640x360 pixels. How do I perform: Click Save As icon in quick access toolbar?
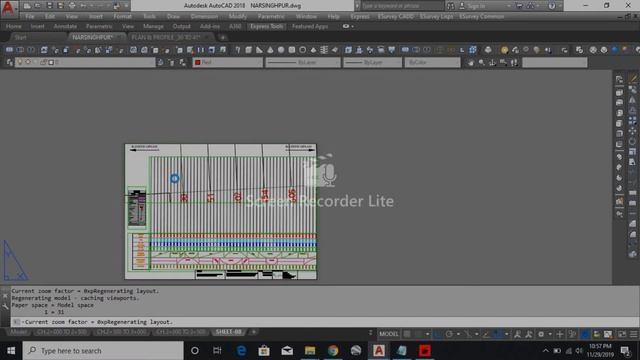[x=61, y=6]
